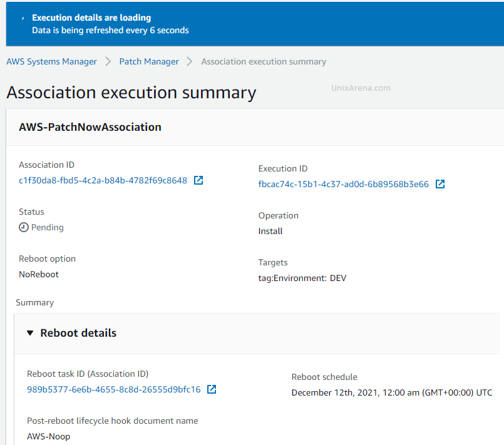Image resolution: width=504 pixels, height=445 pixels.
Task: Open Association ID c1f30da8 link
Action: click(103, 180)
